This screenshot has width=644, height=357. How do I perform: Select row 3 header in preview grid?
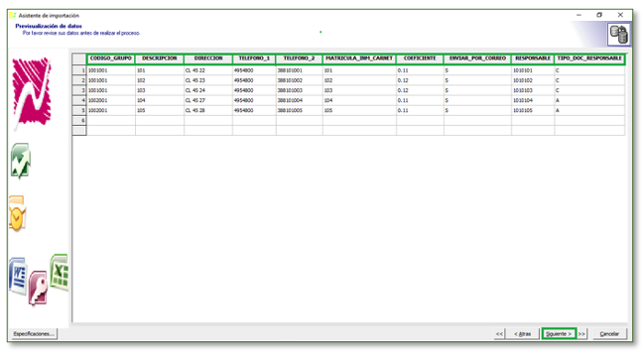[79, 90]
